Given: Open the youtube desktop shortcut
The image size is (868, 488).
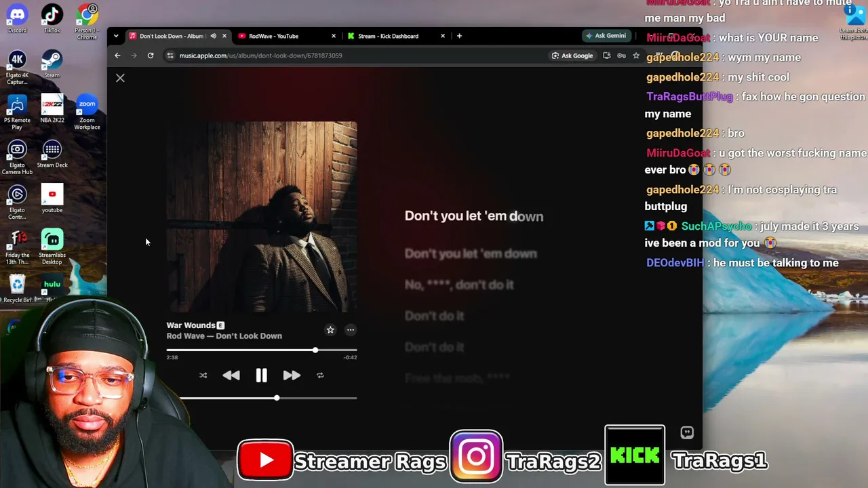Looking at the screenshot, I should point(52,199).
